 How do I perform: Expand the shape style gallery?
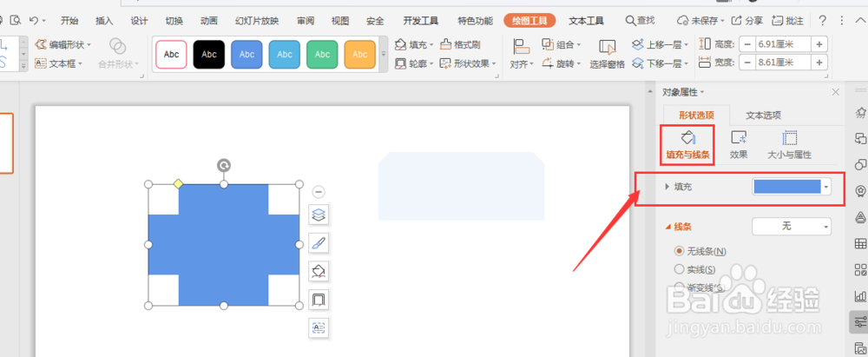[384, 55]
